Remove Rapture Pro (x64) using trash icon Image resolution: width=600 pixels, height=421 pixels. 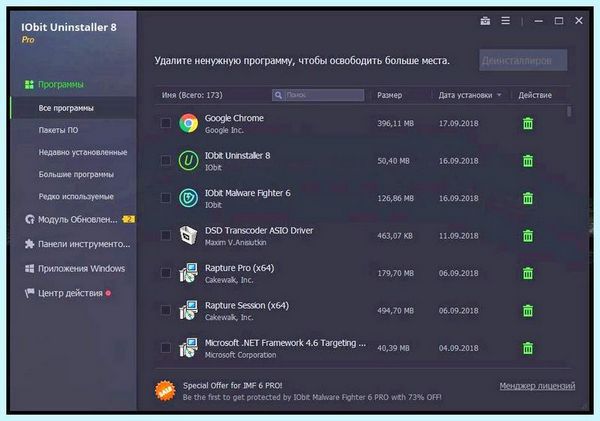tap(528, 273)
